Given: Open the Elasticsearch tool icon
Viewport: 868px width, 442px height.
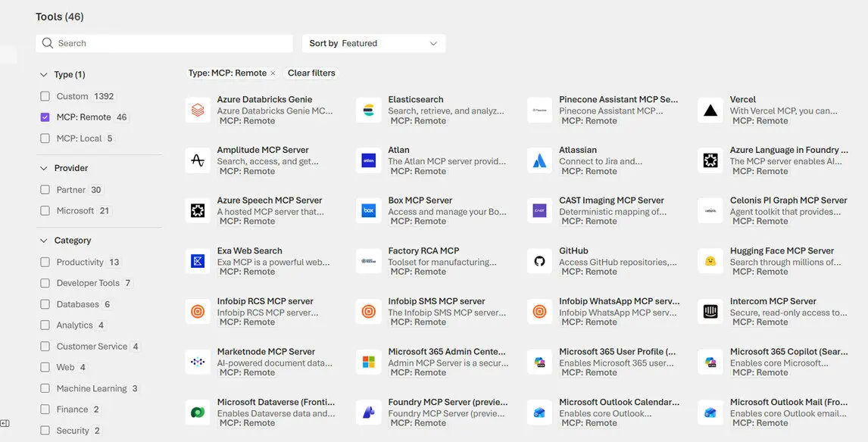Looking at the screenshot, I should [369, 110].
